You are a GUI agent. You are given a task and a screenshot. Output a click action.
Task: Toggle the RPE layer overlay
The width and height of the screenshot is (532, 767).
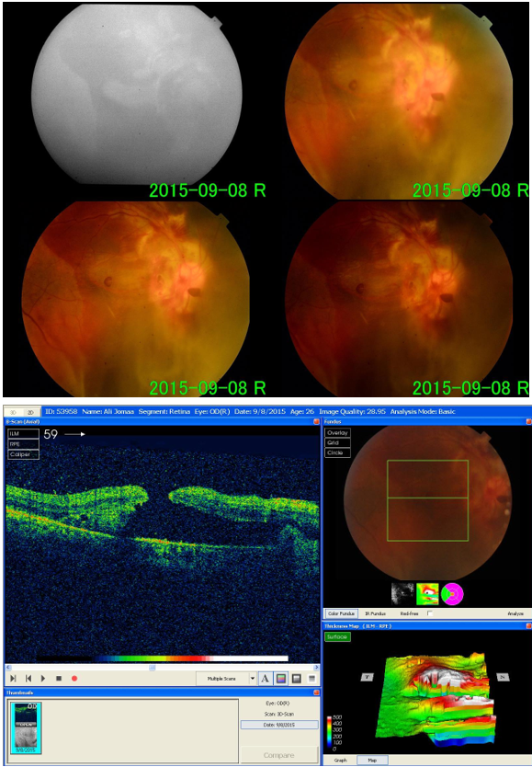pos(23,444)
